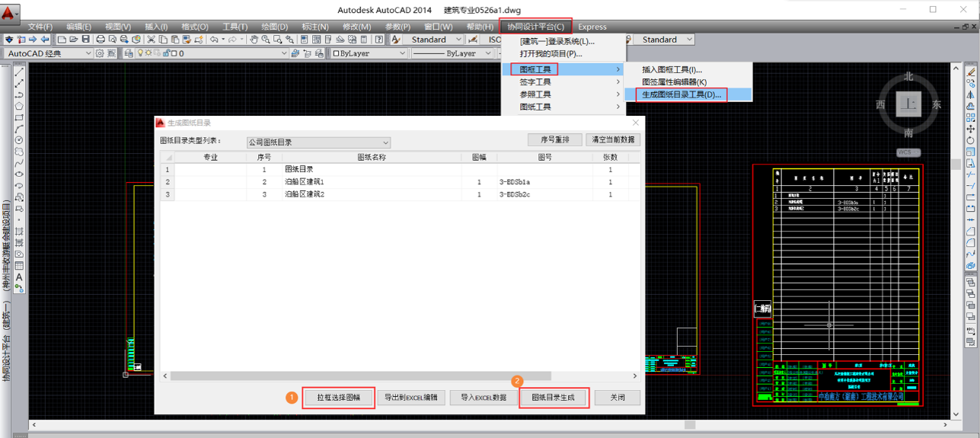The width and height of the screenshot is (980, 438).
Task: Click the New drawing icon in toolbar
Action: tap(62, 39)
